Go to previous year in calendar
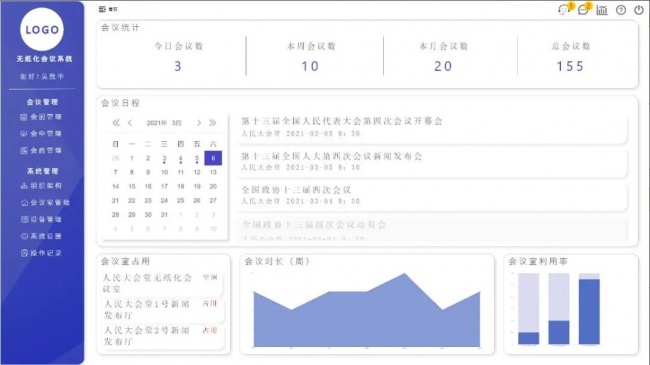This screenshot has height=365, width=650. click(x=116, y=123)
